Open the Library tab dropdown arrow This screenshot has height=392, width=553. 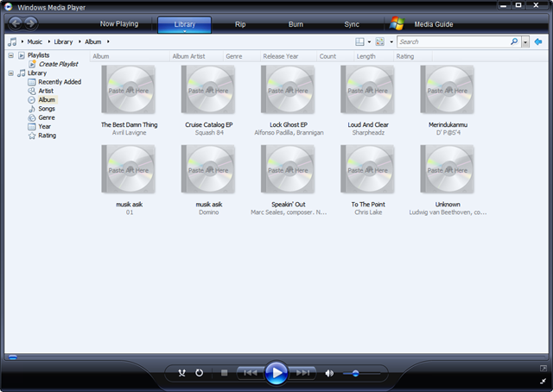pyautogui.click(x=184, y=31)
